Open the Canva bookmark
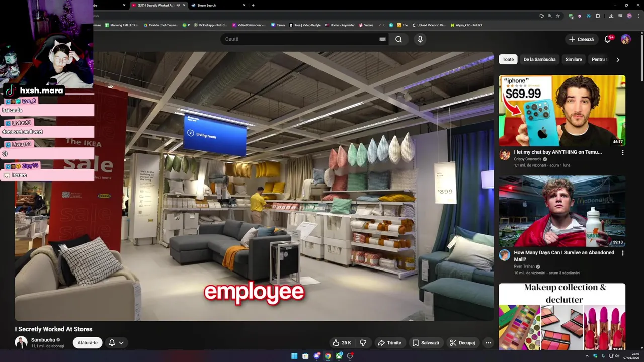The image size is (644, 362). [x=278, y=25]
